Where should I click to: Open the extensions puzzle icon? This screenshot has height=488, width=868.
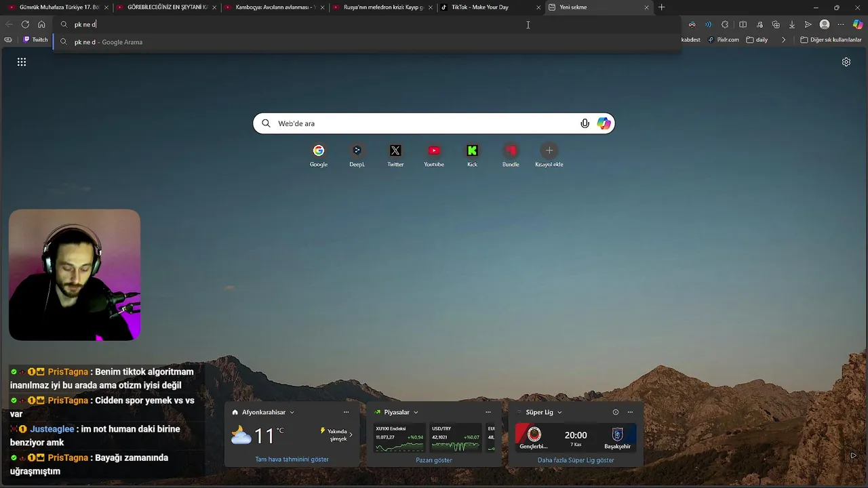coord(725,24)
